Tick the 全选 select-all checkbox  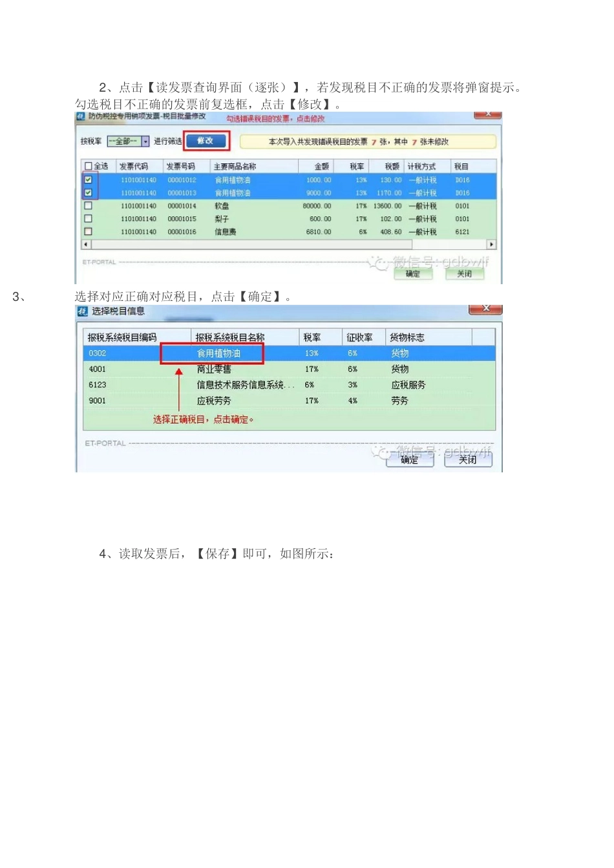coord(88,166)
